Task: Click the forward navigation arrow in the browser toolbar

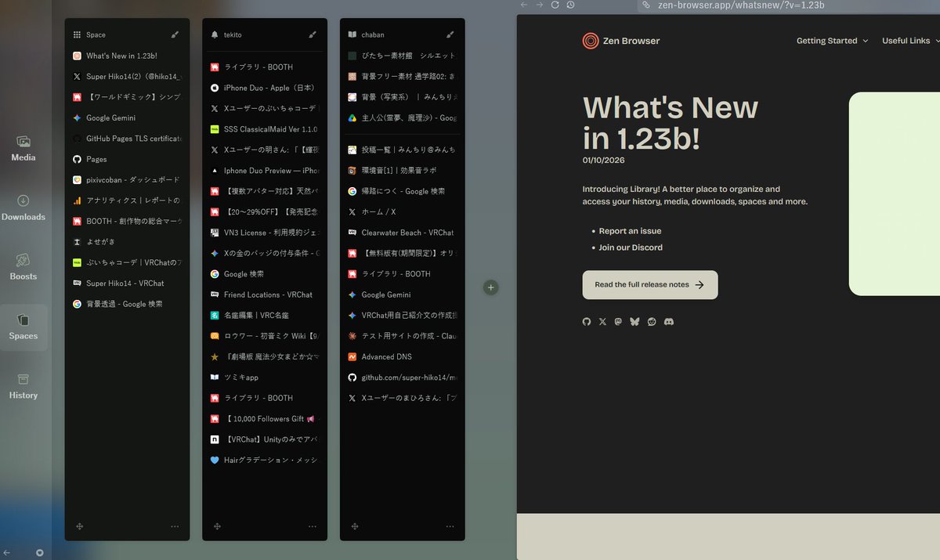Action: (x=539, y=5)
